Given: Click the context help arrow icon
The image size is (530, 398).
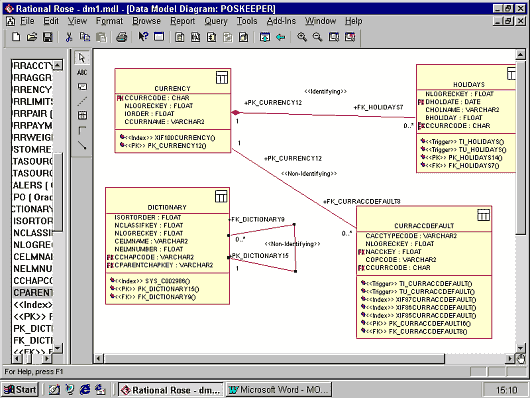Looking at the screenshot, I should pyautogui.click(x=143, y=37).
